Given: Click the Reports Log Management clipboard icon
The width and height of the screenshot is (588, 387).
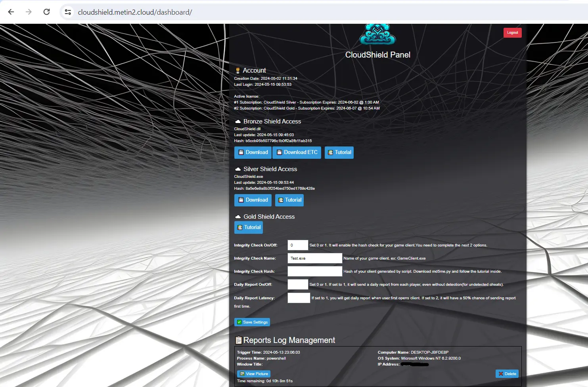Looking at the screenshot, I should (238, 340).
